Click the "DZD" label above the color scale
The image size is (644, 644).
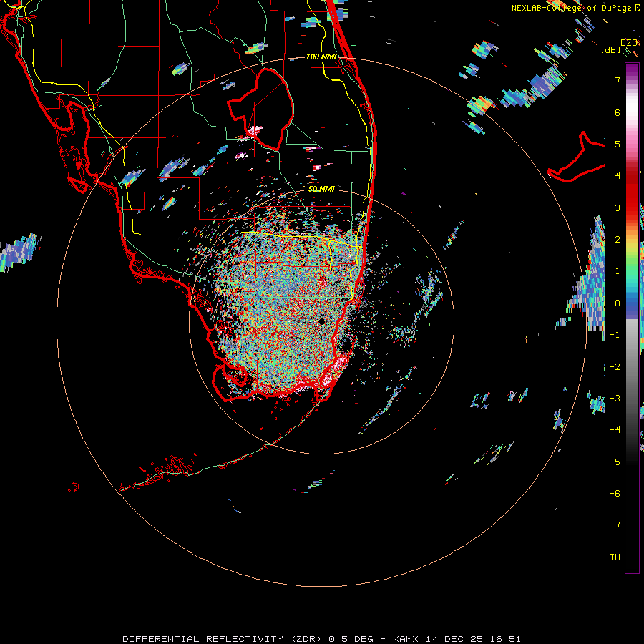pos(628,43)
